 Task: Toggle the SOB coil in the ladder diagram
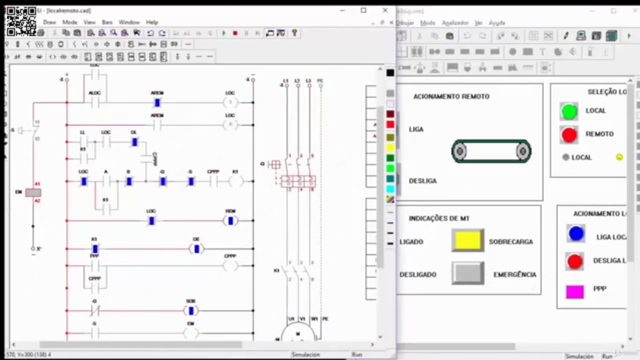click(191, 311)
